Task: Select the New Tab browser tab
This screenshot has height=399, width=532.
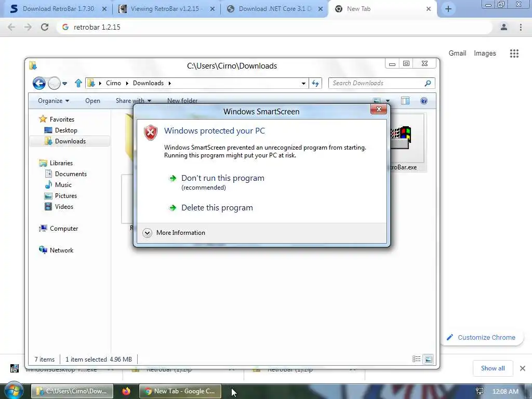Action: pos(382,9)
